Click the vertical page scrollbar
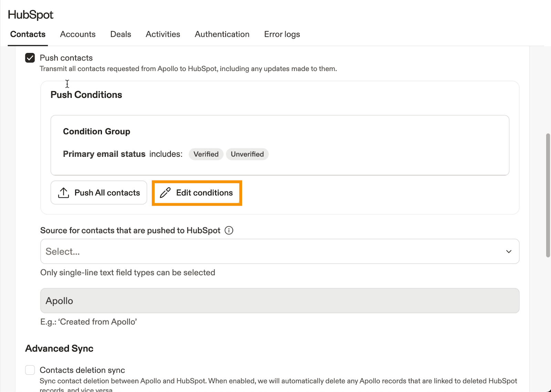Screen dimensions: 551x392 click(x=548, y=195)
